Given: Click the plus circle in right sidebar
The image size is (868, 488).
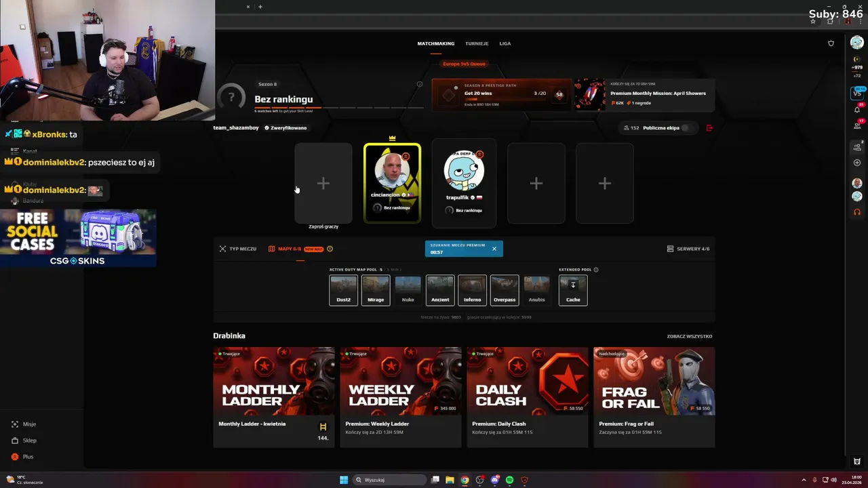Looking at the screenshot, I should (x=857, y=163).
